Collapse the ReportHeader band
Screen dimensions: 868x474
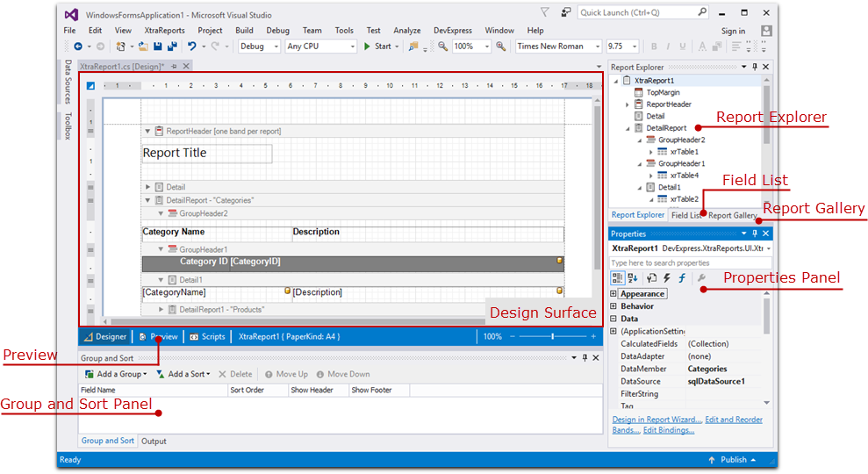[x=147, y=132]
